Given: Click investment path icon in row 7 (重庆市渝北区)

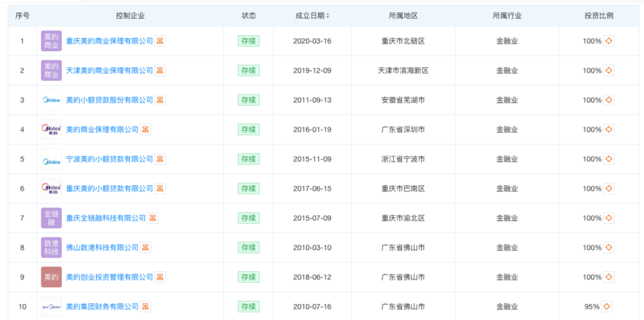Looking at the screenshot, I should pos(609,218).
